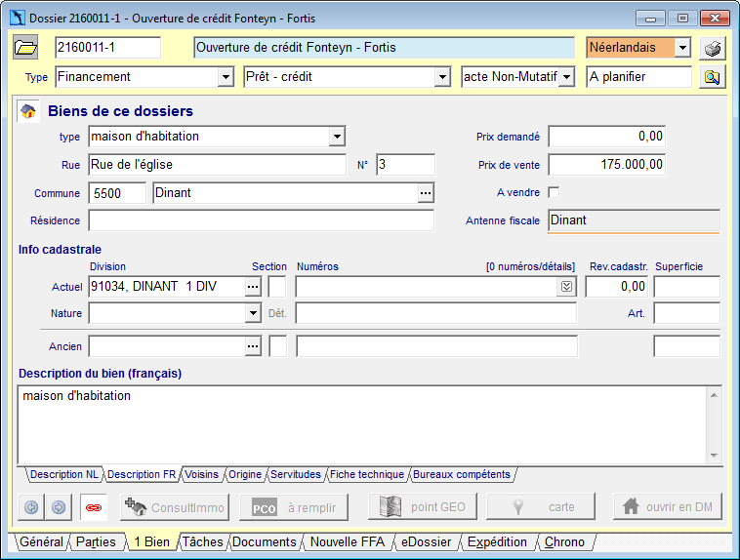The width and height of the screenshot is (740, 560).
Task: Open the Fiche technique tab
Action: click(x=367, y=474)
